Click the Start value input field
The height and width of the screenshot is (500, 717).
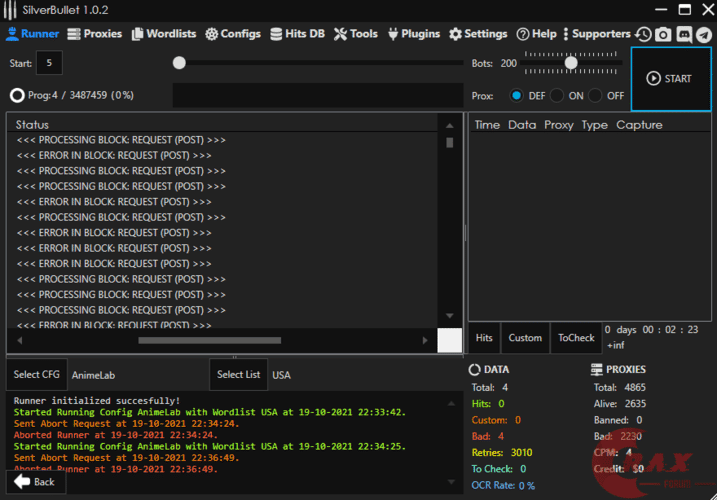pos(49,63)
